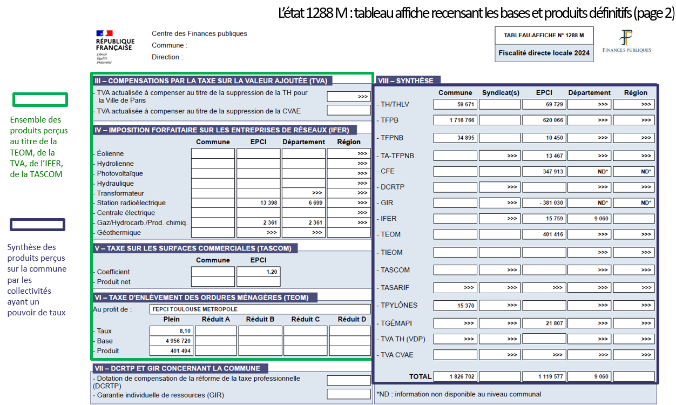Click TASCOM Produit net Commune cell
Viewport: 676px width, 405px height.
(213, 282)
